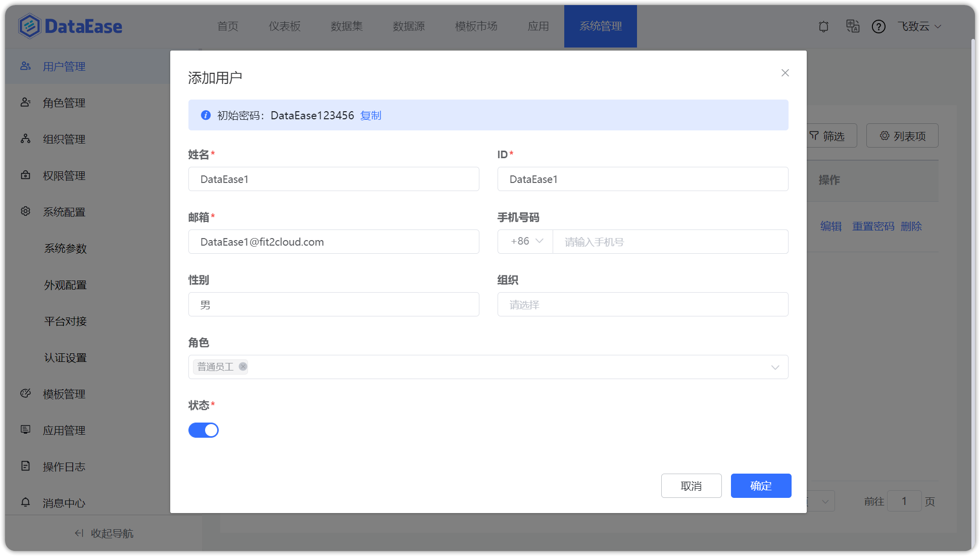This screenshot has height=556, width=980.
Task: Open the 模板市场 tab
Action: tap(476, 26)
